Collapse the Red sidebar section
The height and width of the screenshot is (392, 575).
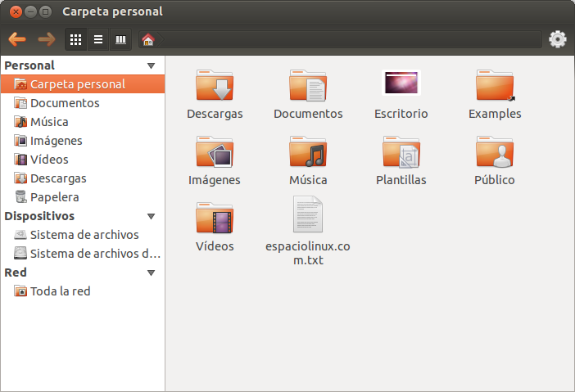point(151,273)
